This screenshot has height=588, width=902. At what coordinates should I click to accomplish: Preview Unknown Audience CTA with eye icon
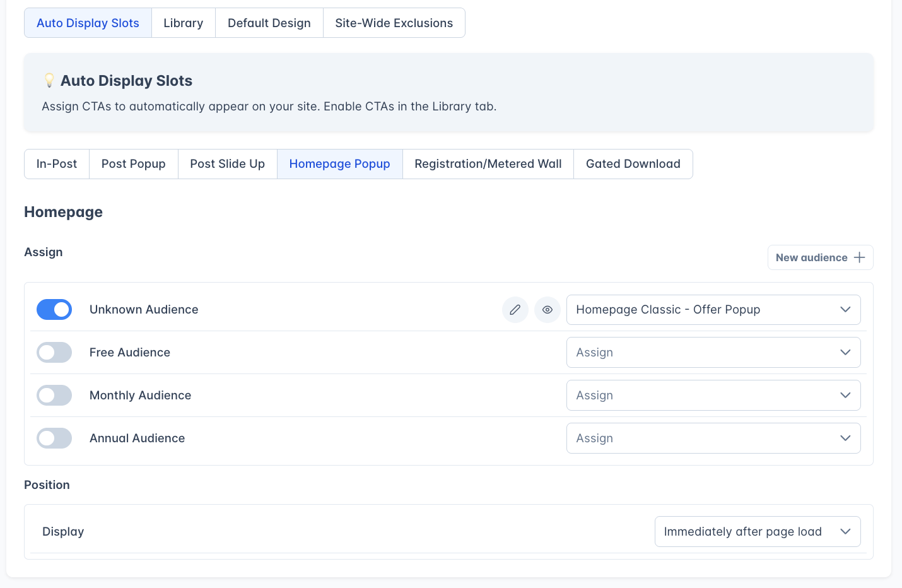[548, 310]
